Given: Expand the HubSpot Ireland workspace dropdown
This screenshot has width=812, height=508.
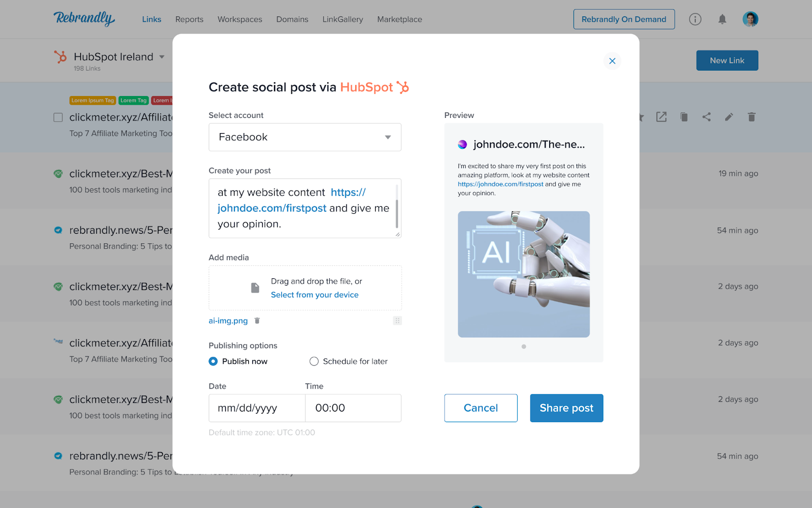Looking at the screenshot, I should 162,57.
